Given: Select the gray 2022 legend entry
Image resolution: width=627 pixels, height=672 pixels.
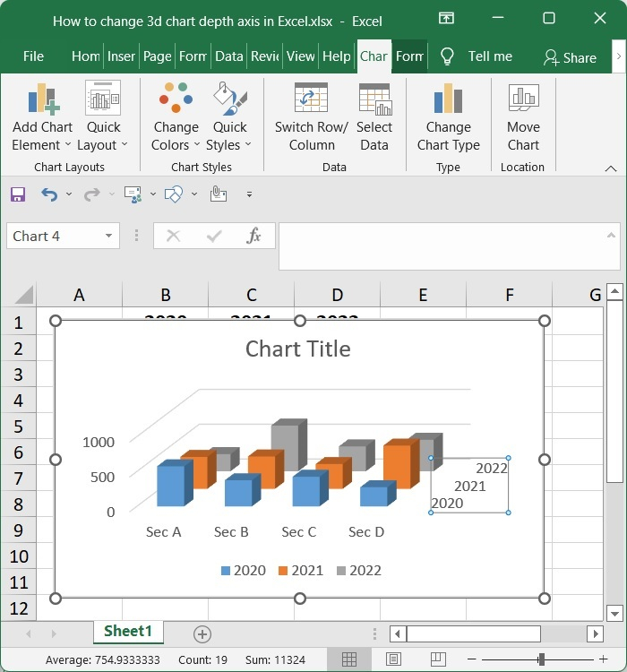Looking at the screenshot, I should (359, 571).
